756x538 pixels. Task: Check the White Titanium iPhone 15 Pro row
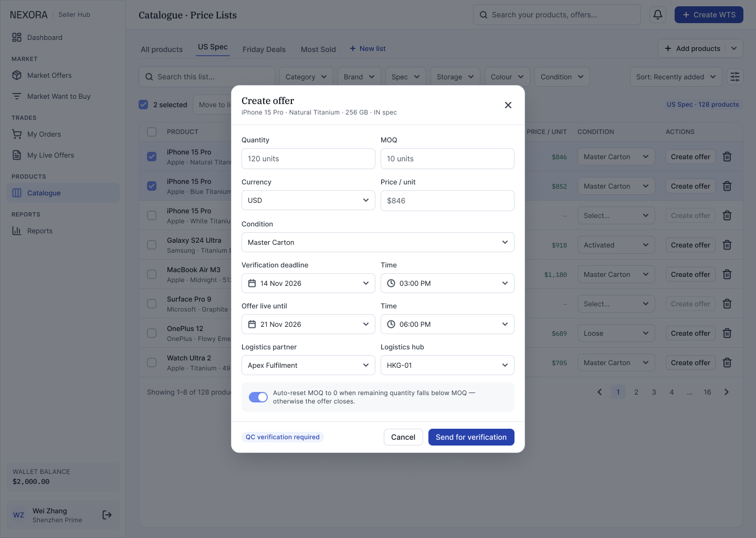152,215
